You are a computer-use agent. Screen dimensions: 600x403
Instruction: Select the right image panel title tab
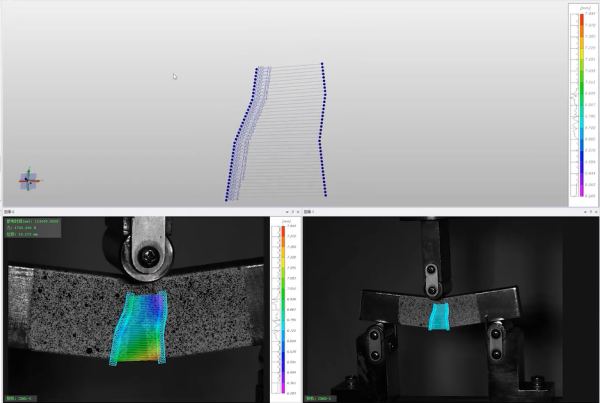pos(310,212)
